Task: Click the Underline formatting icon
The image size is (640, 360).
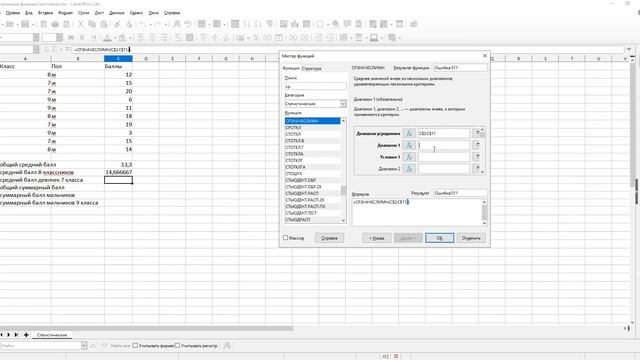Action: click(x=93, y=38)
